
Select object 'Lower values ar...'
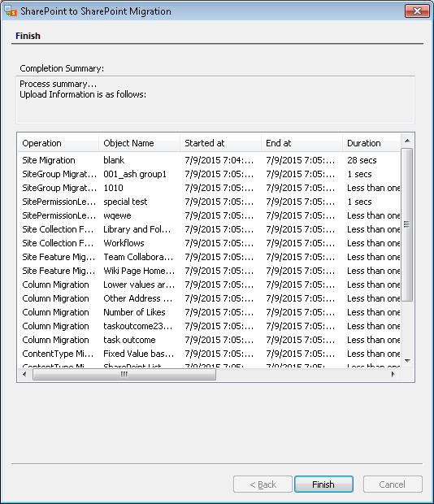139,285
